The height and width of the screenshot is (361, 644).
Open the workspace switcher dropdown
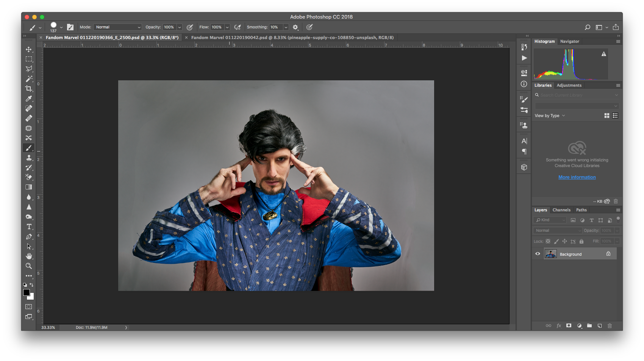(x=602, y=27)
